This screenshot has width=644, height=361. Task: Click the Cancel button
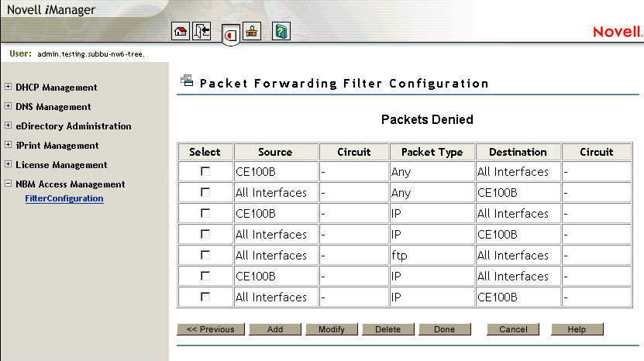(513, 329)
